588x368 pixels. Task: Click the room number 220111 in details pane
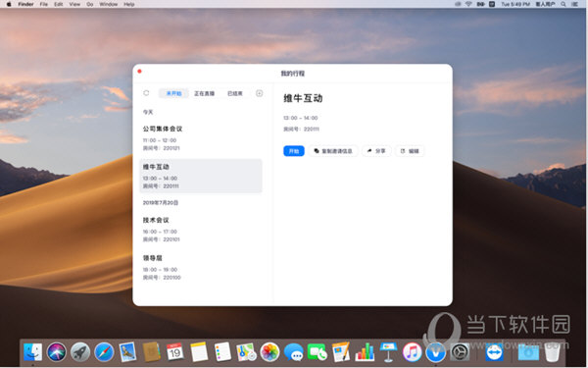[x=312, y=130]
